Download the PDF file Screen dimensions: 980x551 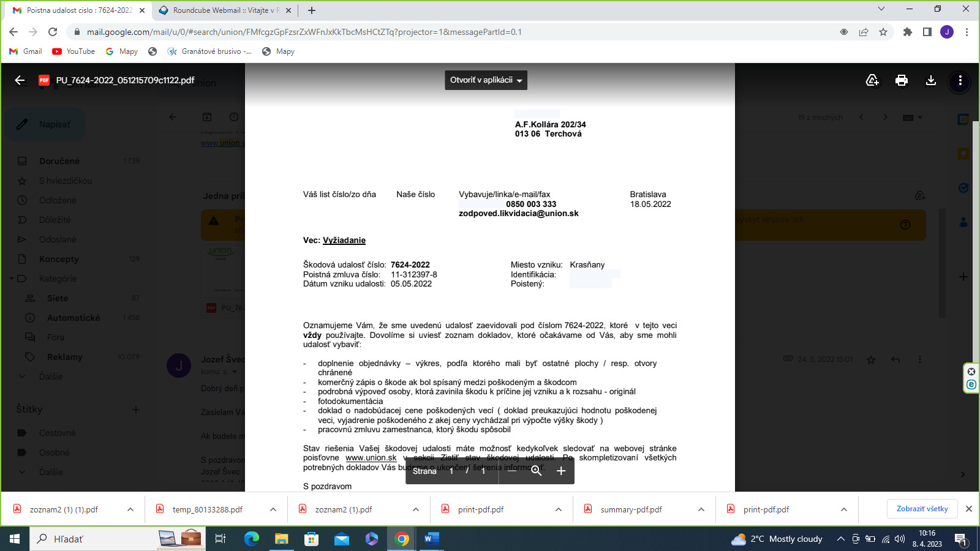pos(931,80)
